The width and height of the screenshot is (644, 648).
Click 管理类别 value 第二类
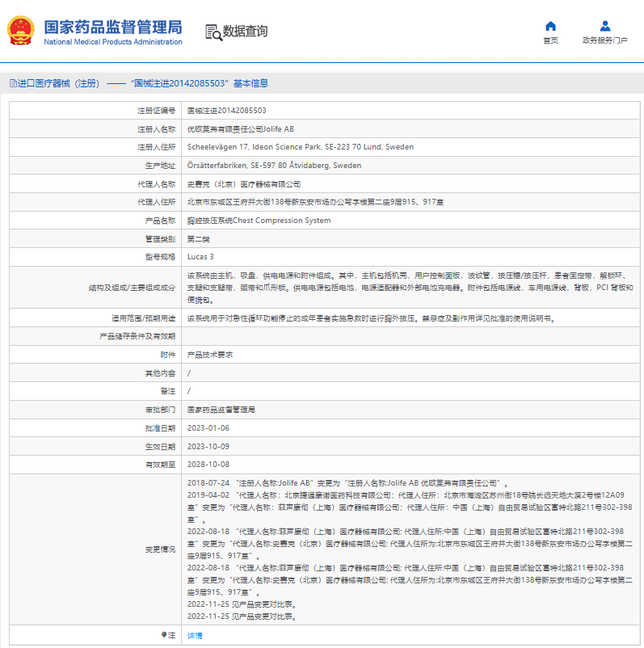pyautogui.click(x=199, y=239)
